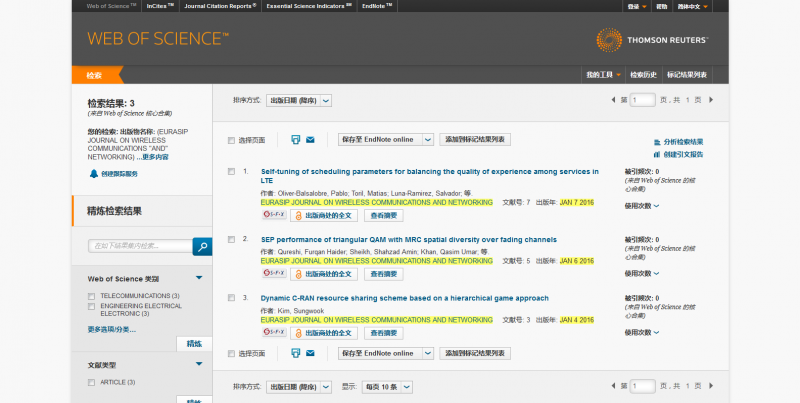Open the language selection menu
The width and height of the screenshot is (800, 403).
coord(692,7)
